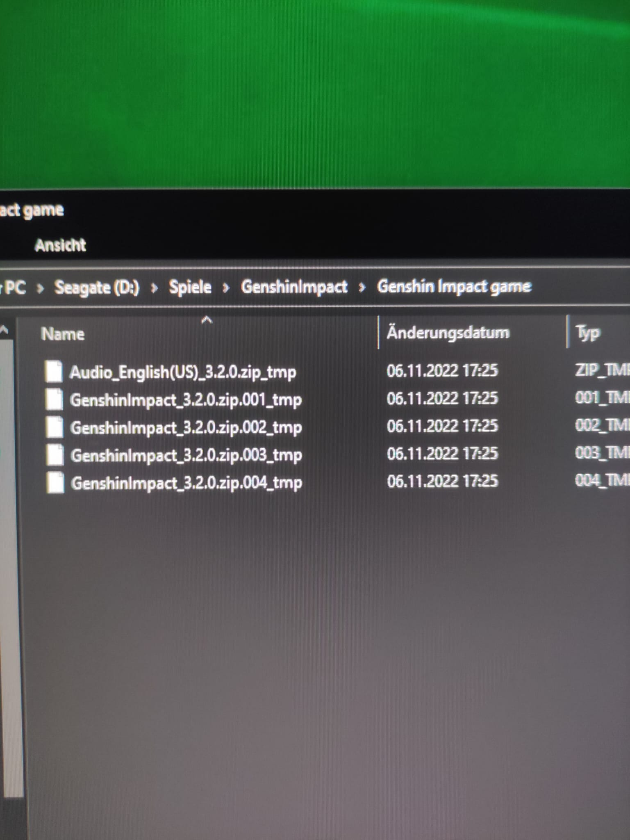Open the GenshinImpact breadcrumb folder
Image resolution: width=630 pixels, height=840 pixels.
point(294,287)
